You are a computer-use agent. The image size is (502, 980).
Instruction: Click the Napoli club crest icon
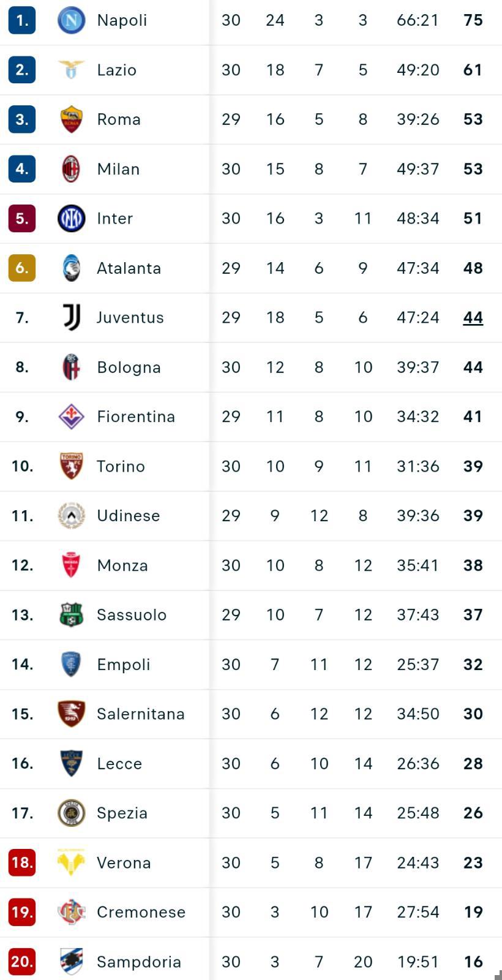tap(71, 20)
